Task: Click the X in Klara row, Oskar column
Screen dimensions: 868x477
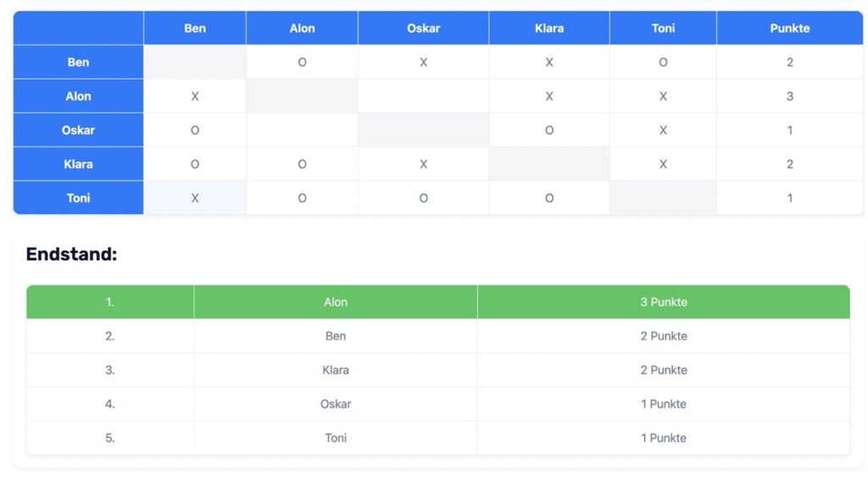Action: [423, 164]
